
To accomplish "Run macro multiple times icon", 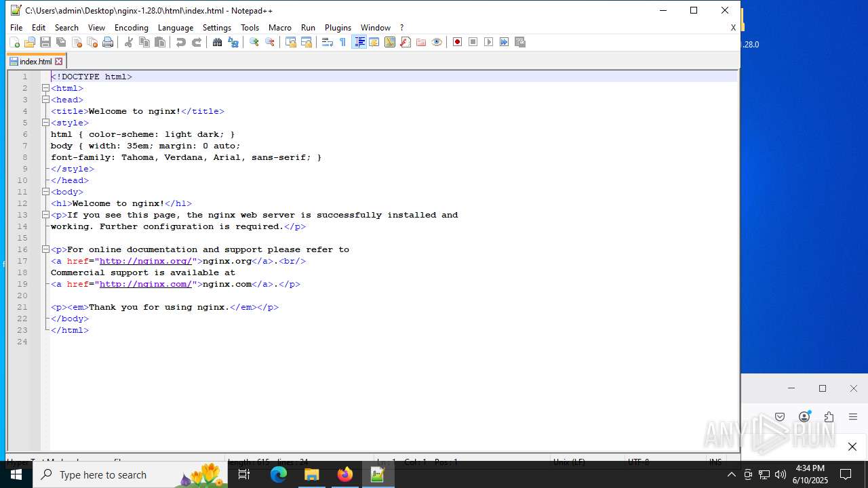I will [504, 42].
